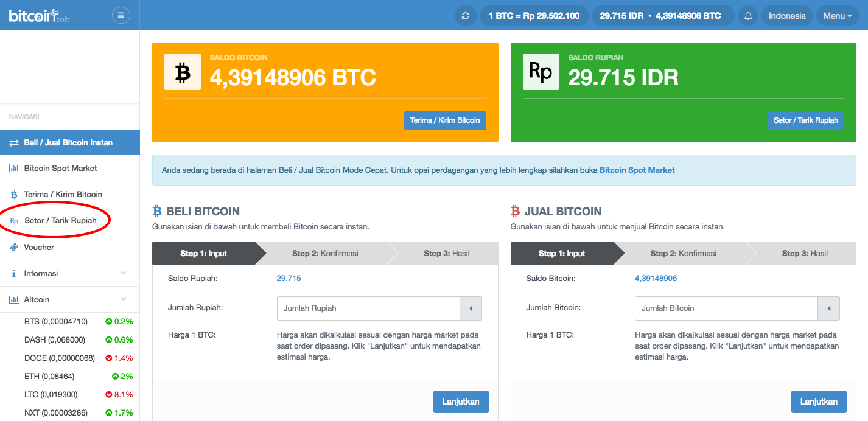This screenshot has height=421, width=868.
Task: Click the chart icon beside Bitcoin Spot Market
Action: click(14, 168)
